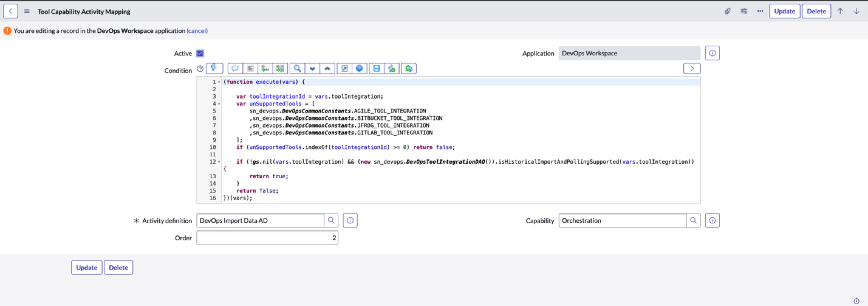868x306 pixels.
Task: Click the 'Tool Capability Activity Mapping' title
Action: pos(84,12)
